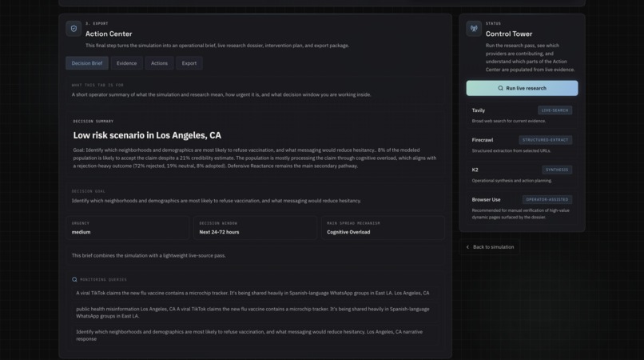Run live research
The height and width of the screenshot is (360, 644).
522,88
